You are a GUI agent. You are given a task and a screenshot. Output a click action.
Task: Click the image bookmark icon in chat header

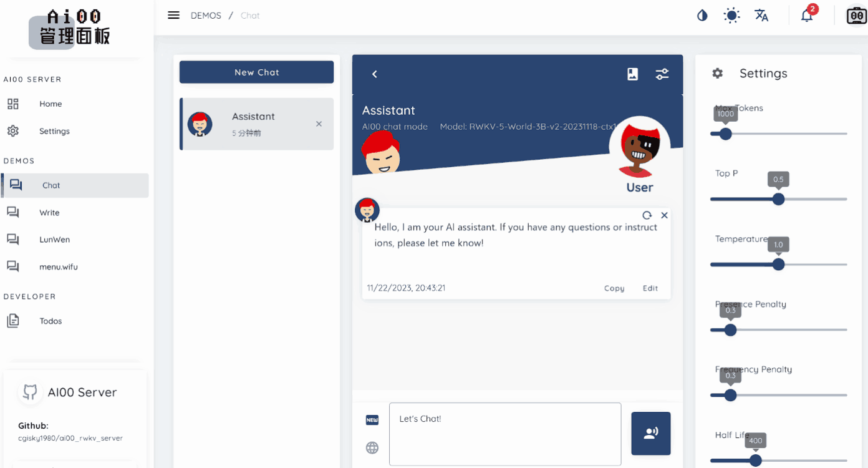coord(632,74)
